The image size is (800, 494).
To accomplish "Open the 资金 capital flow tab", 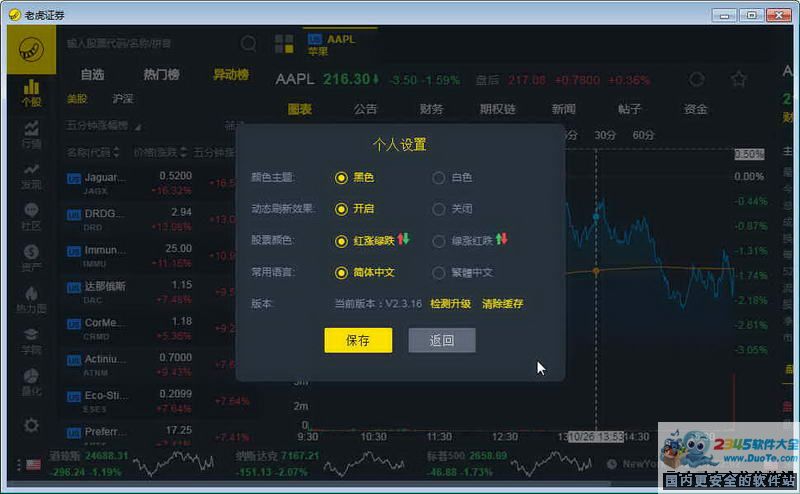I will (x=695, y=109).
